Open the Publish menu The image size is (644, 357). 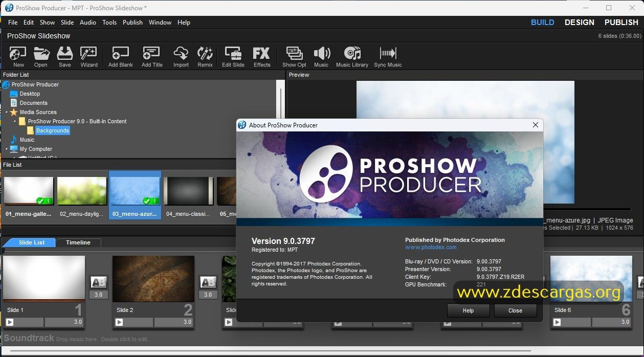pos(132,23)
